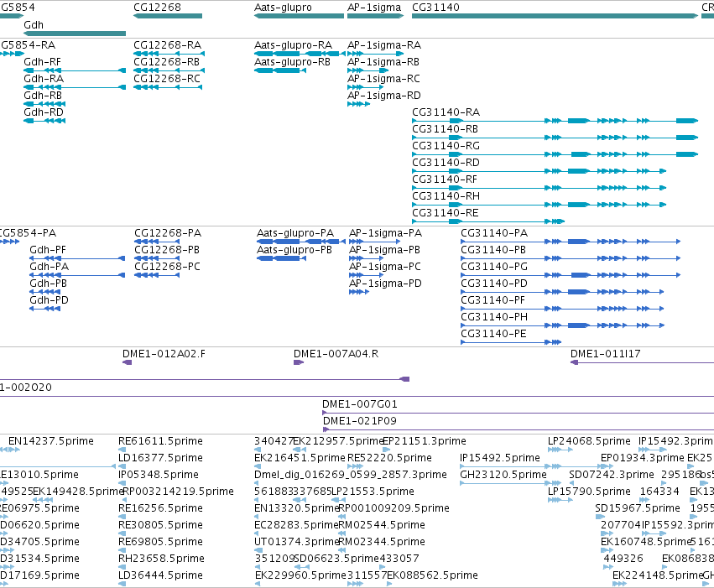Click EST EN14237.5prime

pos(51,441)
